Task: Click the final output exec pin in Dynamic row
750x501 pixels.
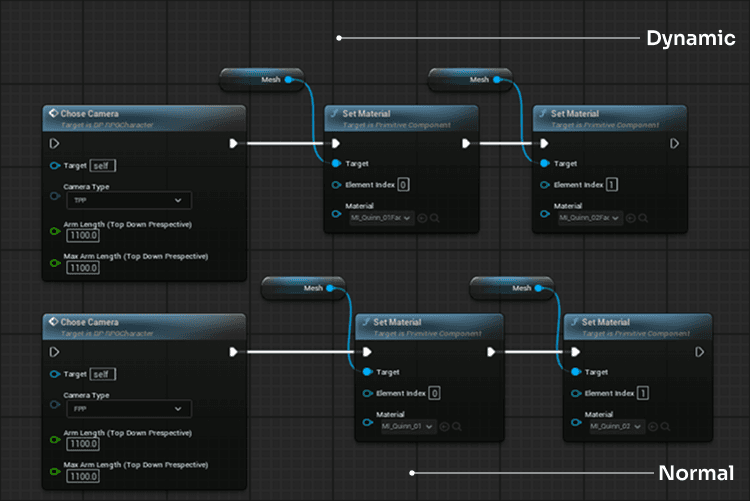Action: click(x=674, y=143)
